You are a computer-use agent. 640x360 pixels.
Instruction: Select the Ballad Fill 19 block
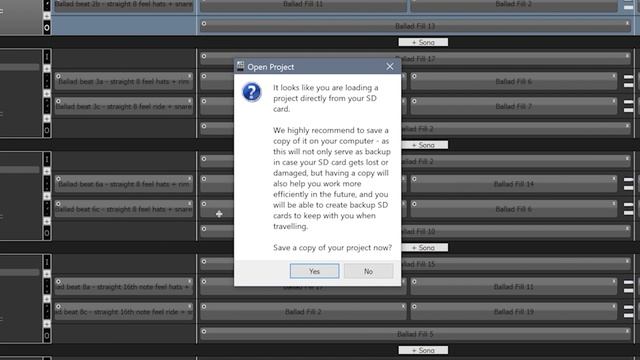pos(513,312)
